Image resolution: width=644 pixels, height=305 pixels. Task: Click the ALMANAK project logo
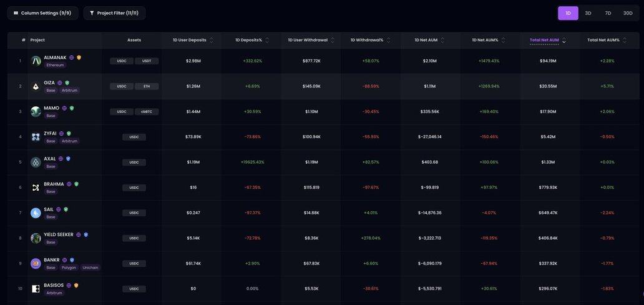36,61
